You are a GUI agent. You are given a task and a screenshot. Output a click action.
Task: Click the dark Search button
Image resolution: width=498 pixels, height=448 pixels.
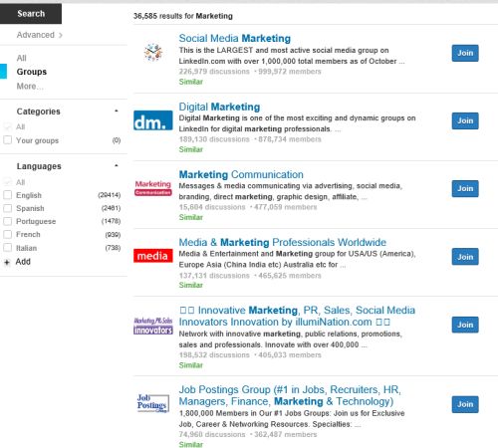[31, 14]
